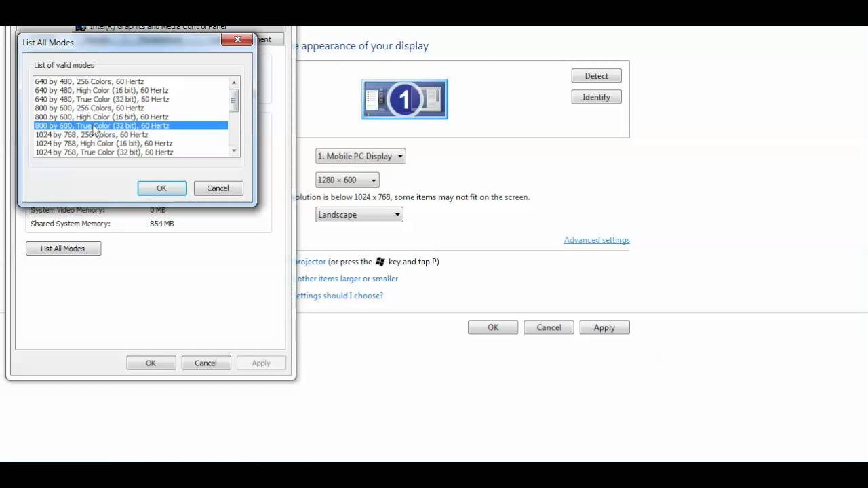Click Cancel in adapter properties window
The image size is (868, 488).
(x=205, y=363)
